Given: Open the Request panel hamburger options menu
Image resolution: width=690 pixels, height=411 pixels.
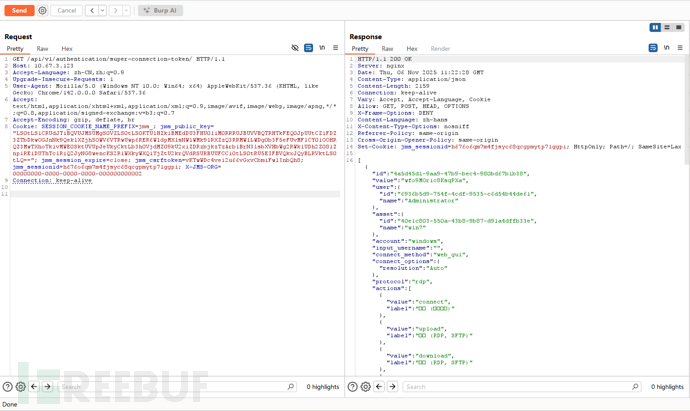Looking at the screenshot, I should tap(335, 48).
